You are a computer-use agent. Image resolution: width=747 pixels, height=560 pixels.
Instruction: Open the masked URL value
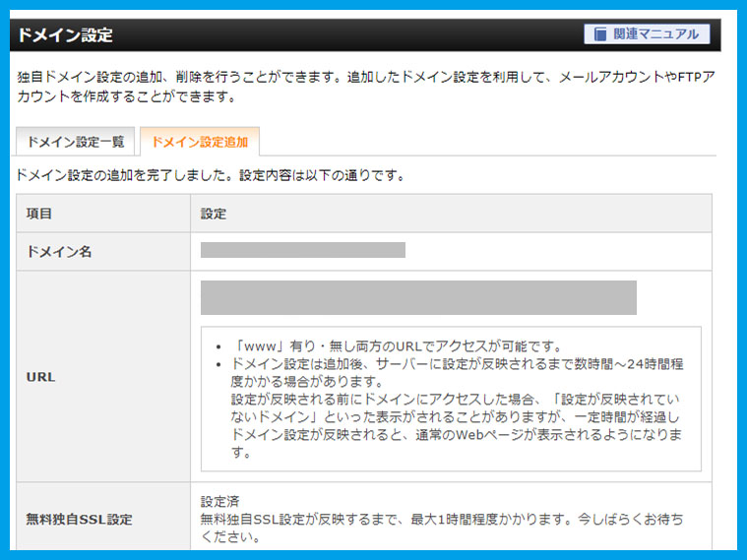(x=418, y=297)
